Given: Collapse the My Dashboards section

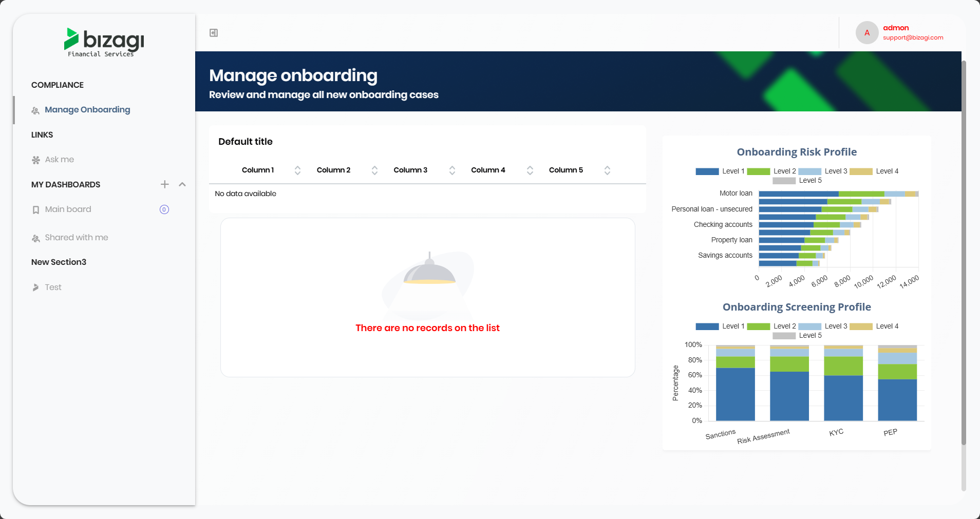Looking at the screenshot, I should tap(182, 184).
